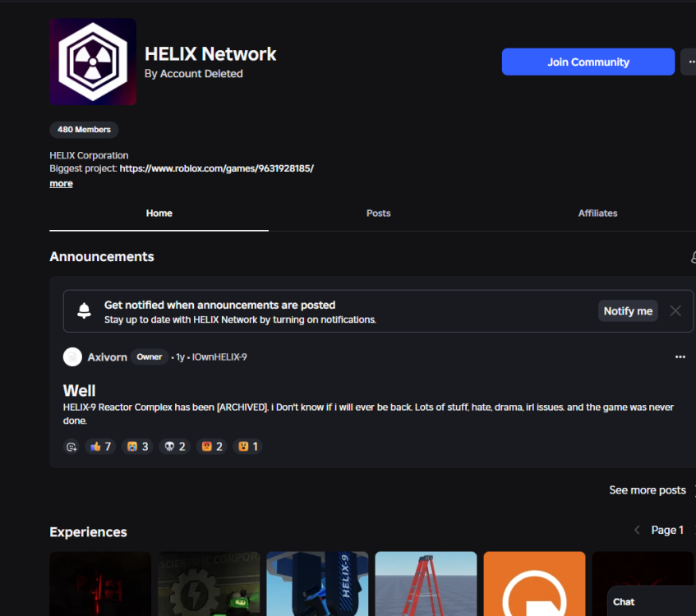Toggle the angry face reaction with 2 votes
The height and width of the screenshot is (616, 696).
point(212,447)
